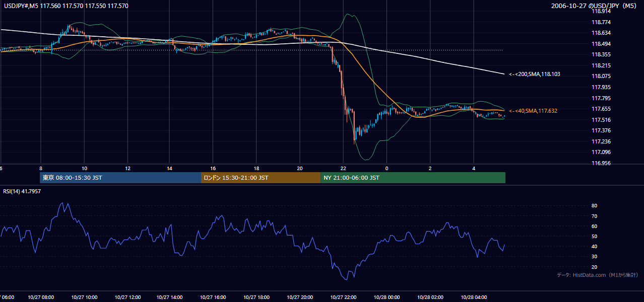Click price axis value 116.956

tap(600, 163)
